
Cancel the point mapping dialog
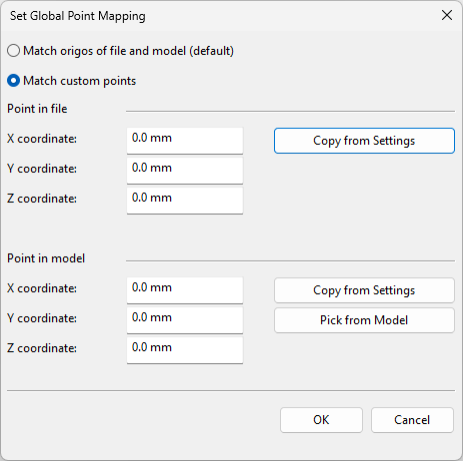click(x=412, y=420)
